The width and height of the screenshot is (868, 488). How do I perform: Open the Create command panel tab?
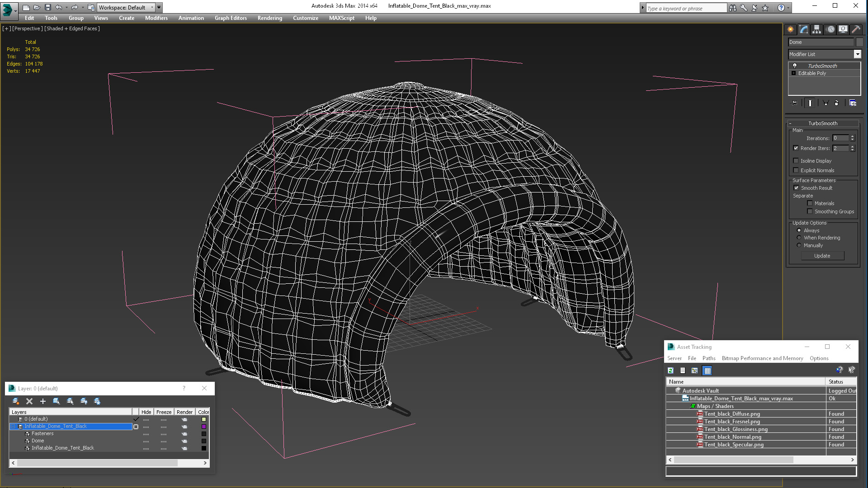[790, 29]
